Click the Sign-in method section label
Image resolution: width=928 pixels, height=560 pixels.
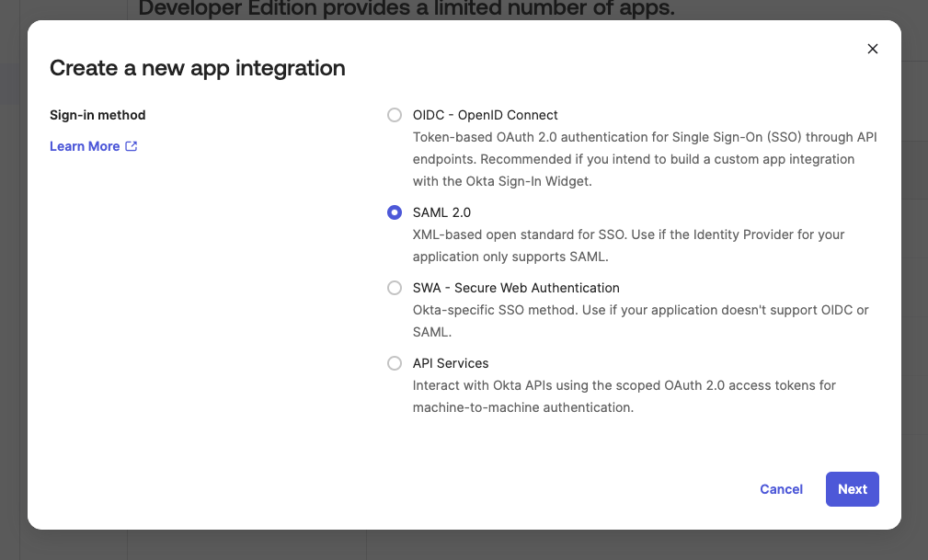click(97, 115)
